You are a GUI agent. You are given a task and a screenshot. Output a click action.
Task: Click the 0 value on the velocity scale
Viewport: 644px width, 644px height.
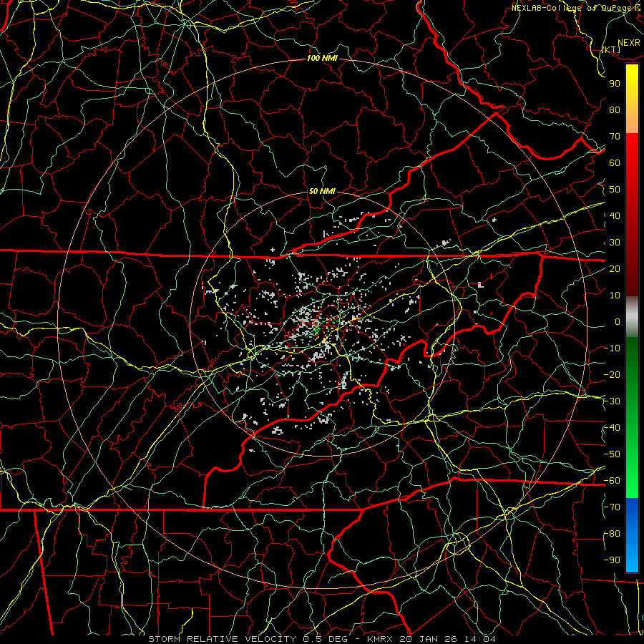point(618,321)
